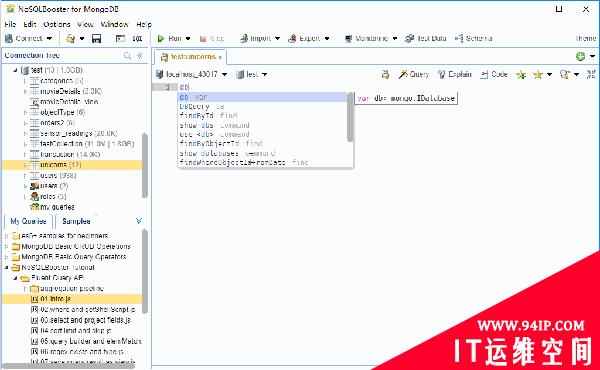The image size is (600, 370).
Task: Open the Schema analyzer
Action: tap(473, 39)
